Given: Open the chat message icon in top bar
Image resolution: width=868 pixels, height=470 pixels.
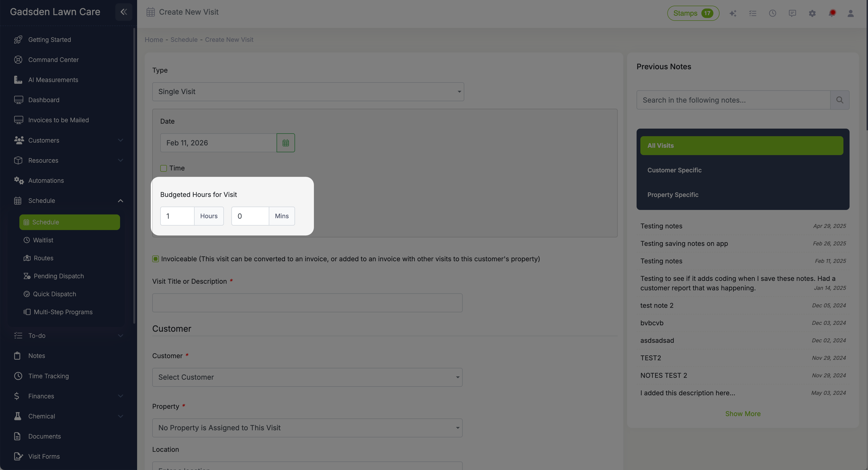Looking at the screenshot, I should point(792,13).
